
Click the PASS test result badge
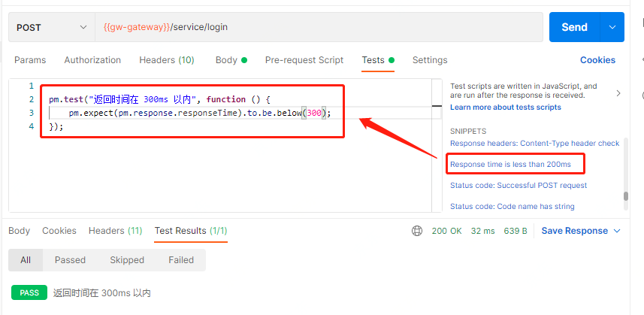29,293
